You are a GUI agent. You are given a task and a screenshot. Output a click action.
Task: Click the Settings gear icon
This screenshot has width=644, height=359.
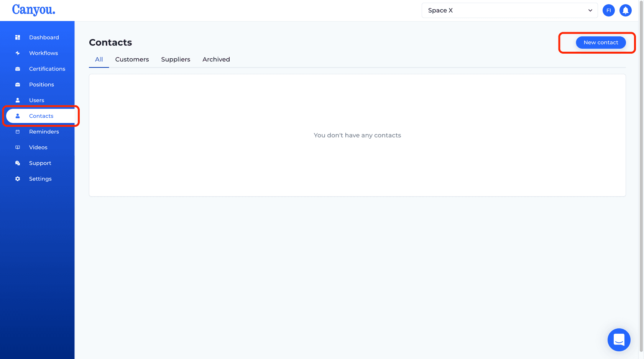[x=18, y=179]
